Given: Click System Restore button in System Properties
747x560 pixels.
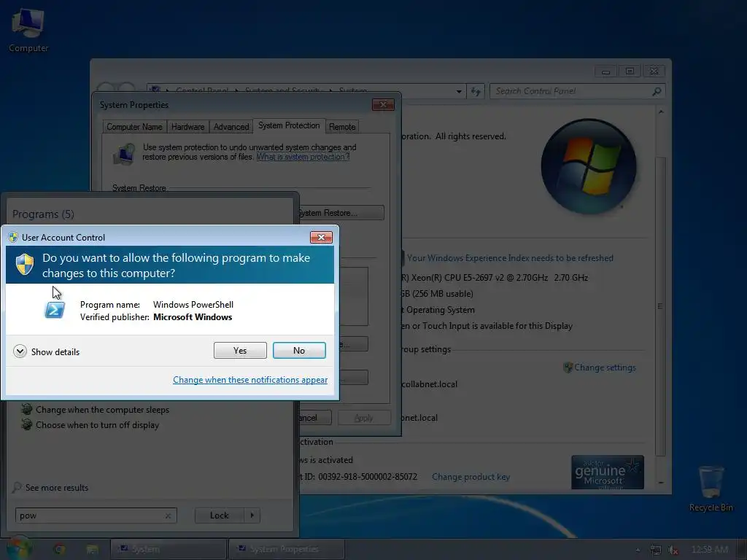Looking at the screenshot, I should 341,213.
